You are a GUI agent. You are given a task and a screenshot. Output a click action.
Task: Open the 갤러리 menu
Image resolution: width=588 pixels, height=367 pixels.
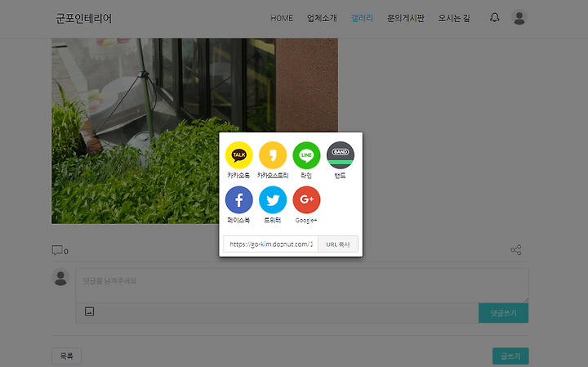[362, 18]
